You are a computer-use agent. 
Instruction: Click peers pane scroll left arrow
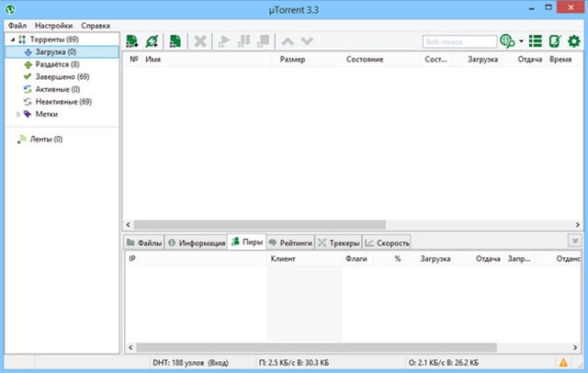[130, 347]
